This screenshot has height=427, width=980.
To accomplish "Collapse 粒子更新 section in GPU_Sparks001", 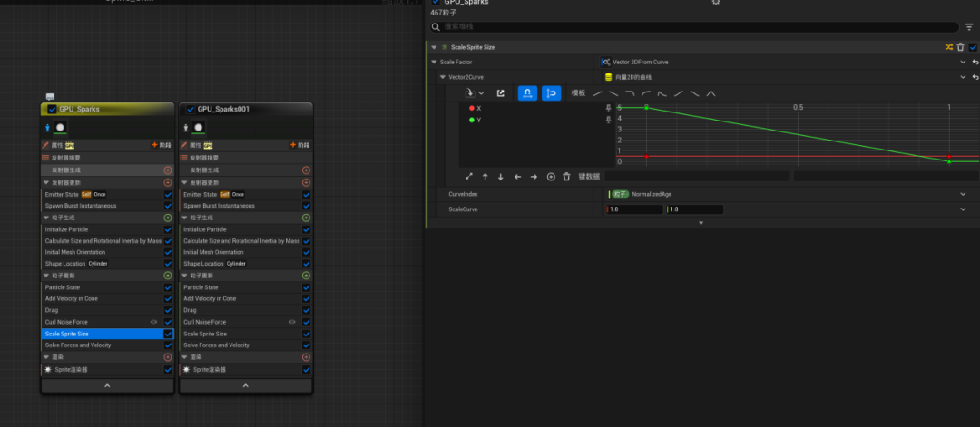I will [184, 276].
